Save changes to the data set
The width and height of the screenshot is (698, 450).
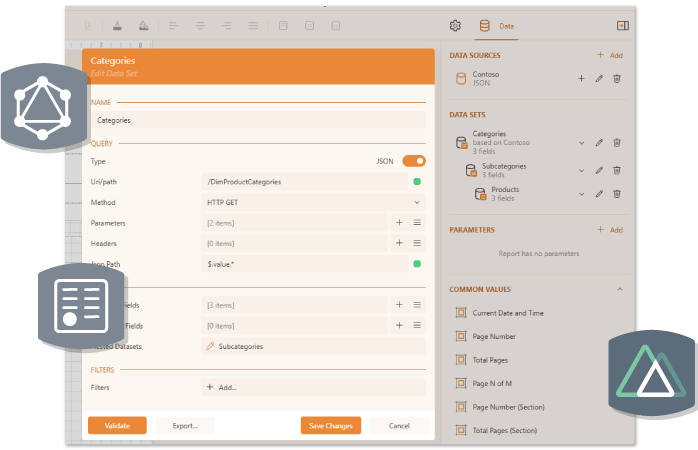coord(331,426)
